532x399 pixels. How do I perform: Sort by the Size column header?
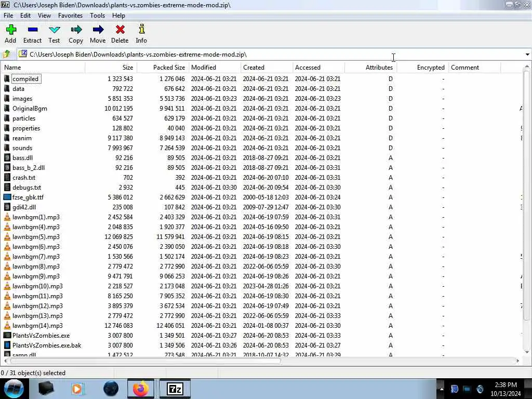tap(111, 68)
